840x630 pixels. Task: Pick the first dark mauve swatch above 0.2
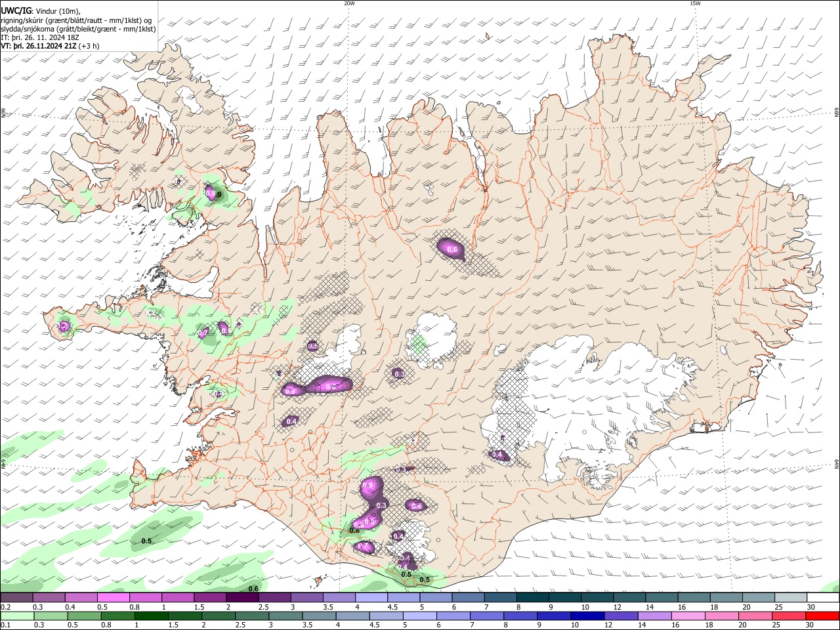(x=16, y=598)
